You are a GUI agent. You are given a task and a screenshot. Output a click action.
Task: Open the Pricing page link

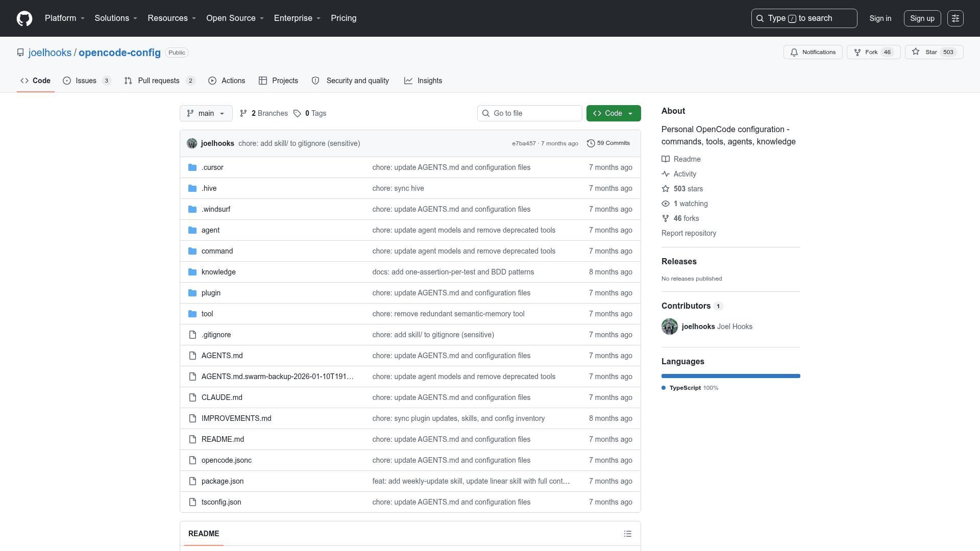pos(344,18)
